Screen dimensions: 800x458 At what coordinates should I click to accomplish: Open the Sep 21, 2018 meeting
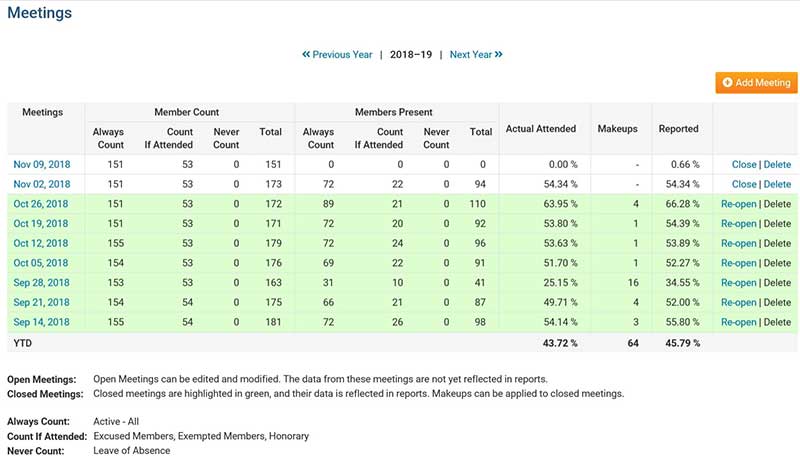(41, 303)
